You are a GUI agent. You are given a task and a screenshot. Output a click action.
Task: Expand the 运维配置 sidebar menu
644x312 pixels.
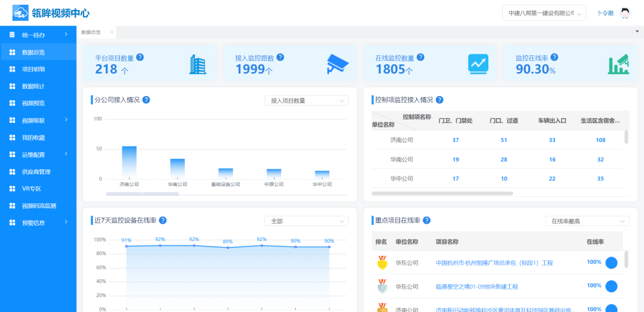pos(38,155)
